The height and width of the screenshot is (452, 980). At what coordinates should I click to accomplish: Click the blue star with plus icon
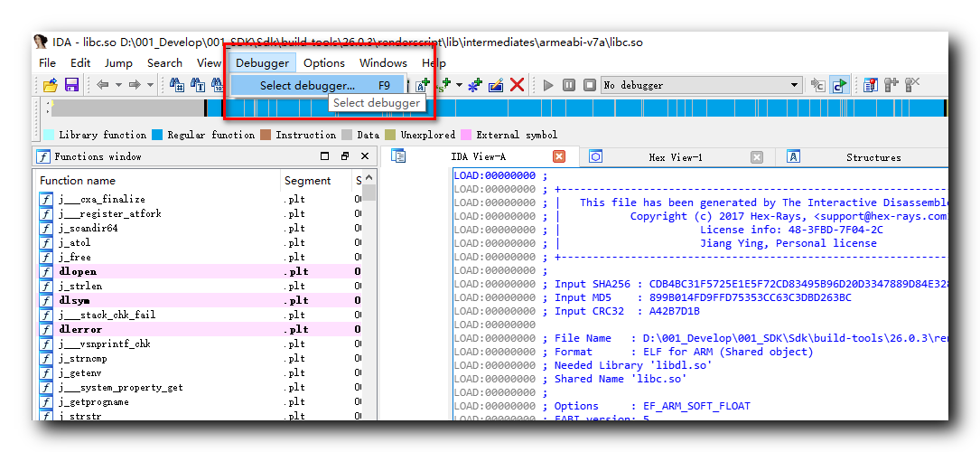(x=476, y=85)
